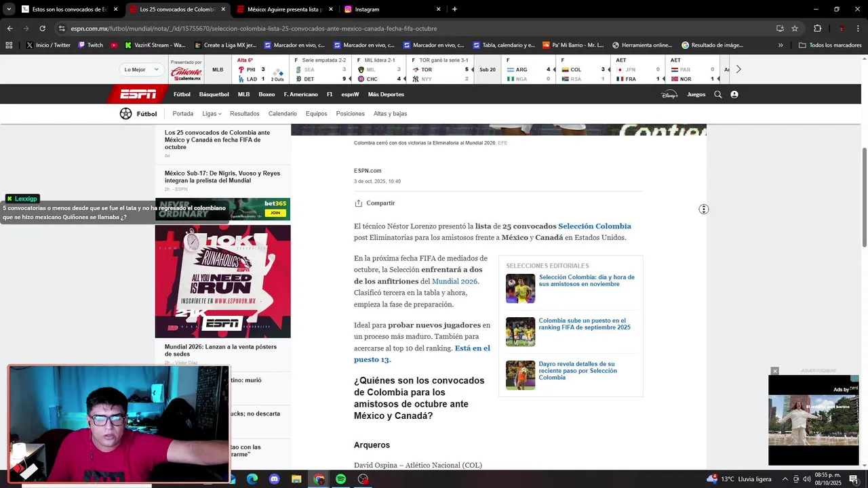The height and width of the screenshot is (488, 868).
Task: Show more bookmarks overflow chevron
Action: click(781, 45)
